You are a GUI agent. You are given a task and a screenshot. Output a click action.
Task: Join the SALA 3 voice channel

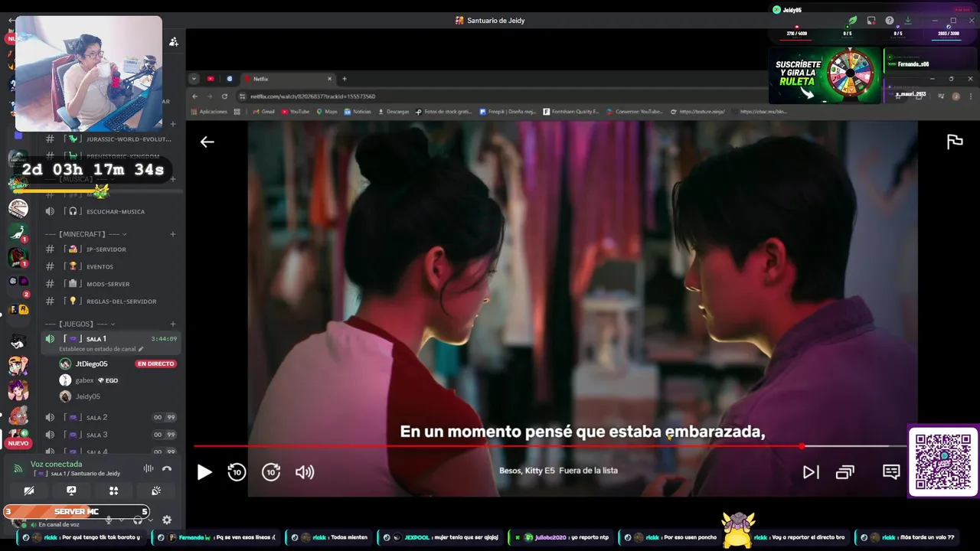click(110, 435)
